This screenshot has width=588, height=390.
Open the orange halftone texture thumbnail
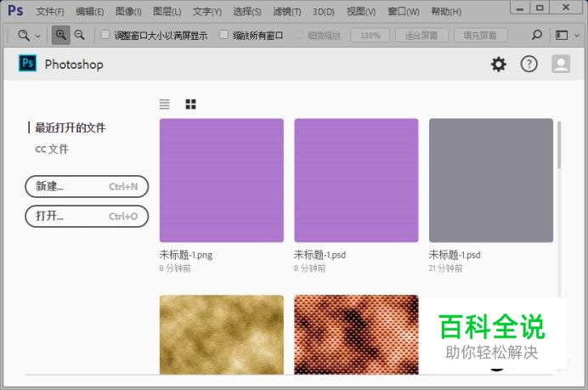[356, 335]
